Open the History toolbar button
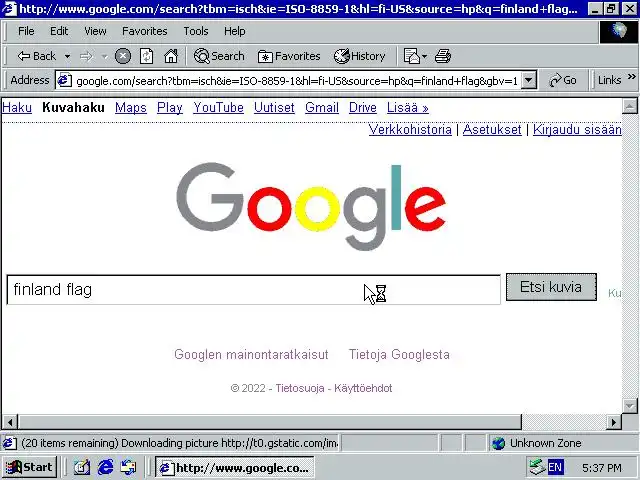The width and height of the screenshot is (640, 480). click(360, 56)
